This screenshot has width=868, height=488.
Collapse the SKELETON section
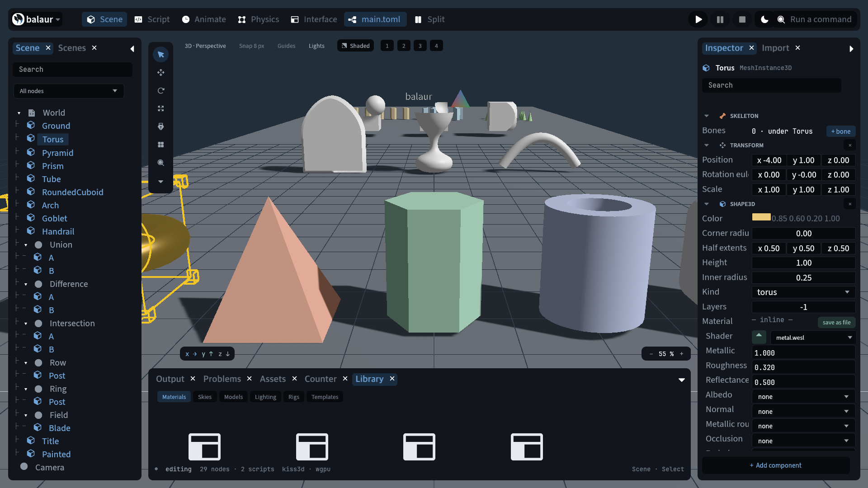click(707, 116)
